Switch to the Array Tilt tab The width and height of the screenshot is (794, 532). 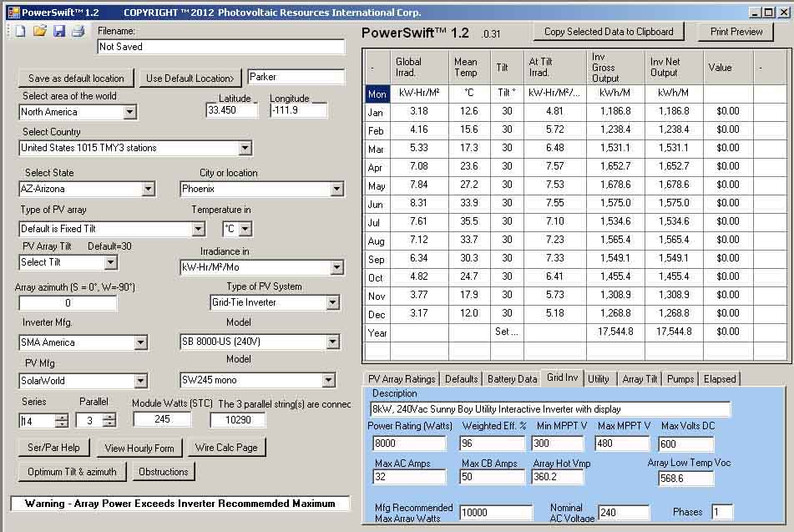click(x=640, y=379)
